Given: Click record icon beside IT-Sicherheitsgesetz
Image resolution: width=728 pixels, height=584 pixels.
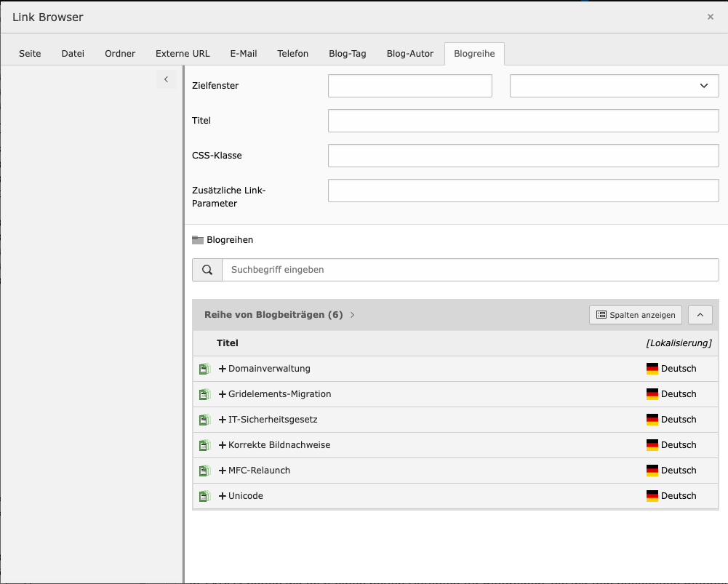Looking at the screenshot, I should [205, 420].
